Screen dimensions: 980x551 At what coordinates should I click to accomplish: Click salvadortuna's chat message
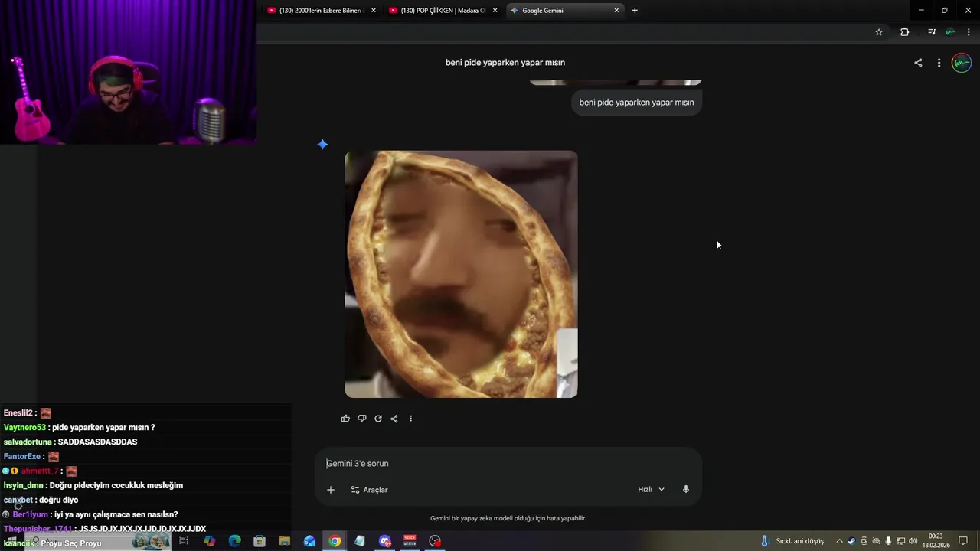click(70, 442)
